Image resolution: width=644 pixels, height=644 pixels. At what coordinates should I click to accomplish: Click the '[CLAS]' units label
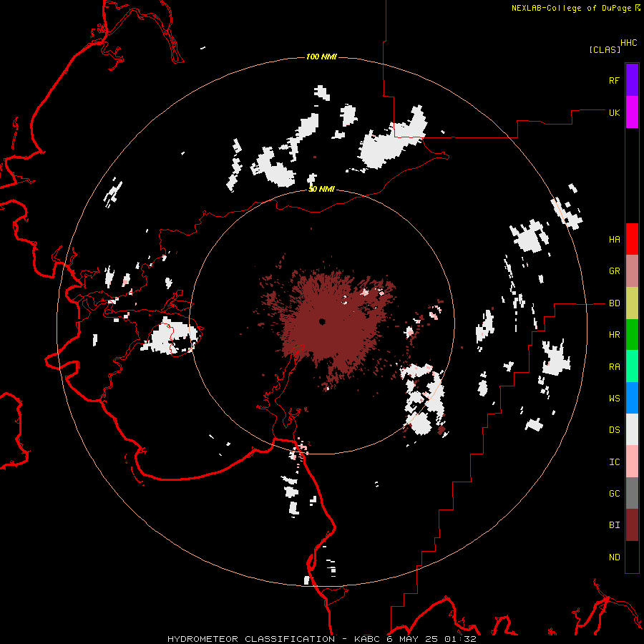pos(605,49)
